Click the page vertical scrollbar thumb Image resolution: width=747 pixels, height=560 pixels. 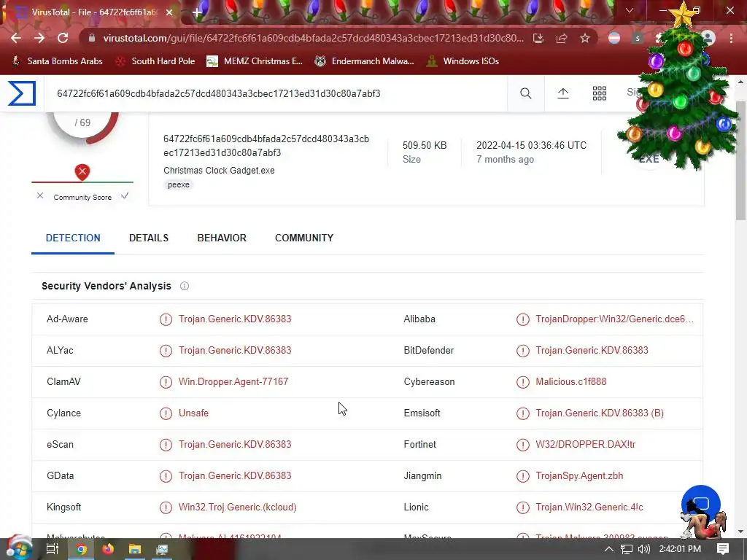(741, 160)
